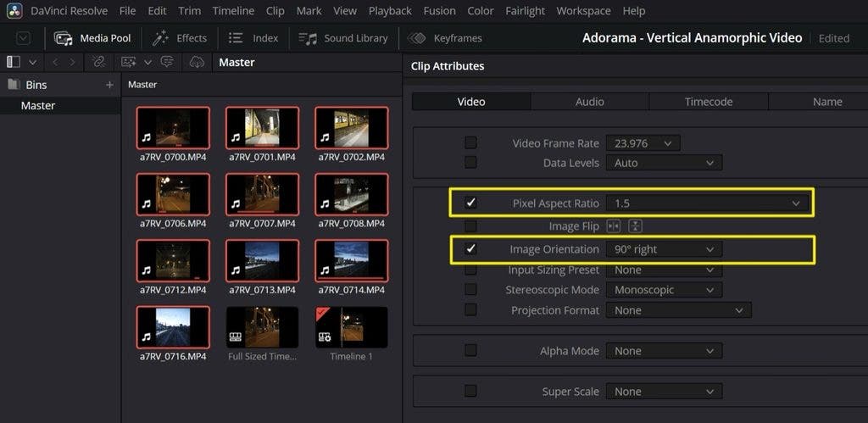
Task: Open the Fusion menu
Action: tap(440, 10)
